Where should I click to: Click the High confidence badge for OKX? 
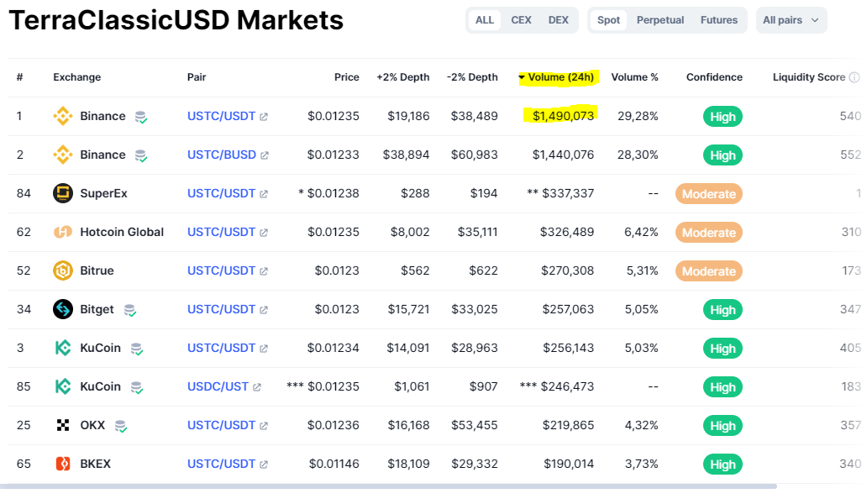(x=722, y=426)
